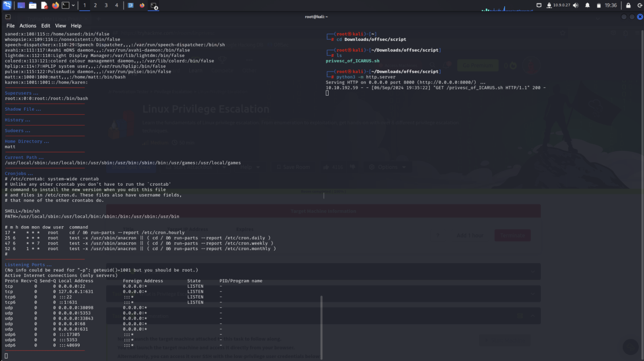
Task: Click the VPN IP address 10.9.0.27 indicator
Action: coord(561,5)
